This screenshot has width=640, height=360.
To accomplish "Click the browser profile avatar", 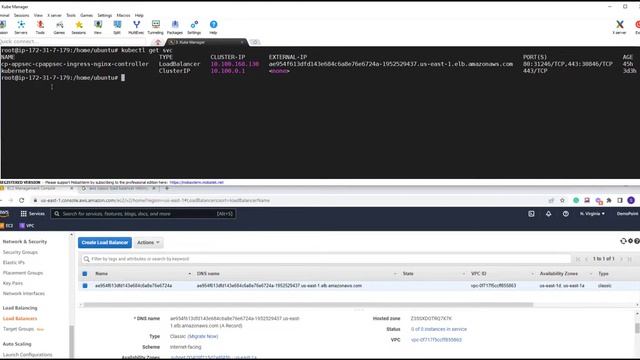I will pyautogui.click(x=631, y=200).
